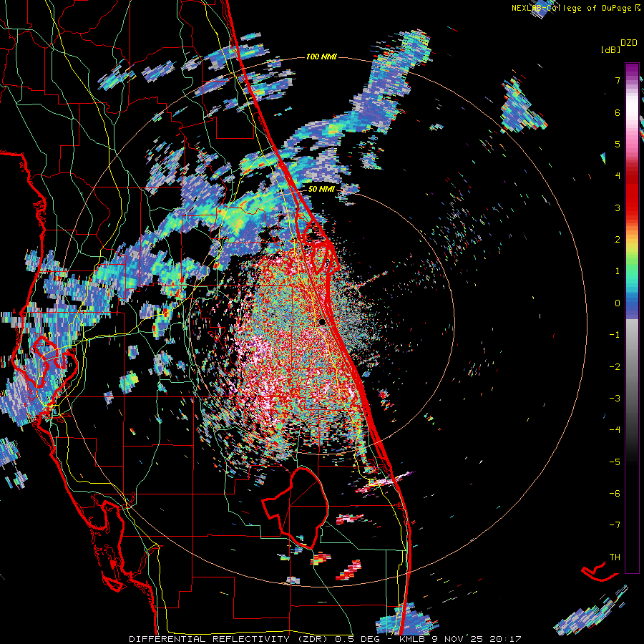Image resolution: width=644 pixels, height=644 pixels.
Task: Click the 20:17 timestamp in caption
Action: click(x=507, y=639)
